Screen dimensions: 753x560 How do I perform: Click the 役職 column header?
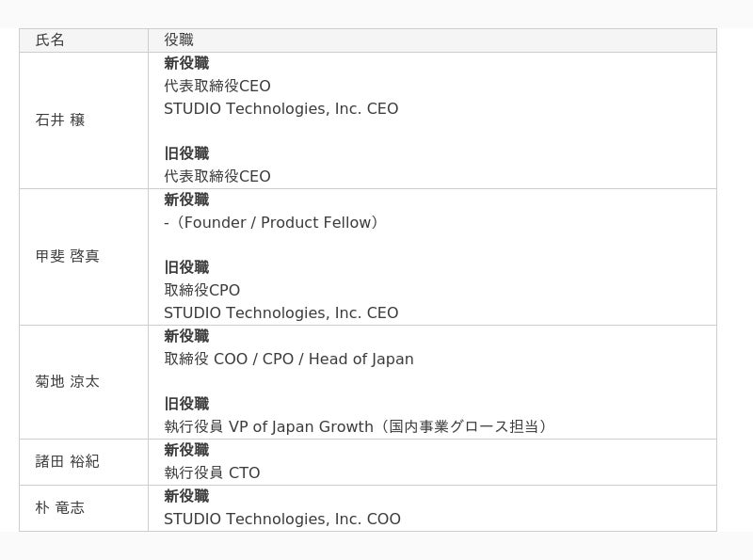tap(179, 40)
